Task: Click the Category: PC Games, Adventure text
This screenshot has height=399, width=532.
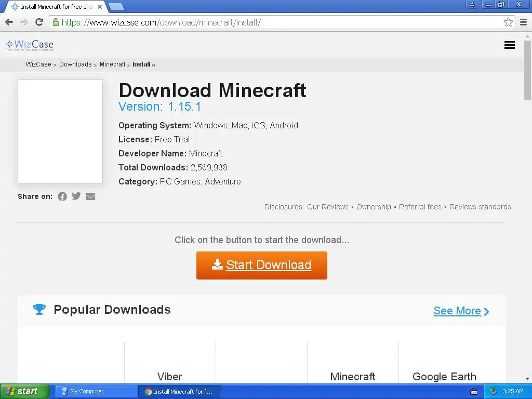Action: (179, 181)
